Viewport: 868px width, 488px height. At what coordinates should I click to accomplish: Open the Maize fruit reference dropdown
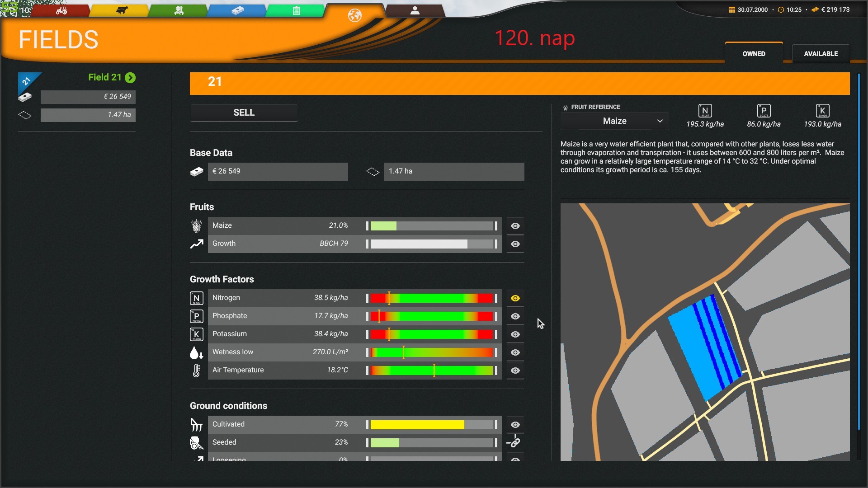tap(614, 121)
